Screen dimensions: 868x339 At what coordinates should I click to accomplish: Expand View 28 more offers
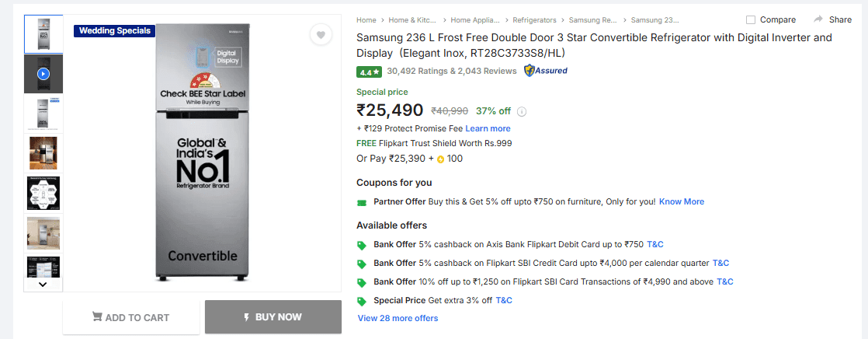point(398,318)
